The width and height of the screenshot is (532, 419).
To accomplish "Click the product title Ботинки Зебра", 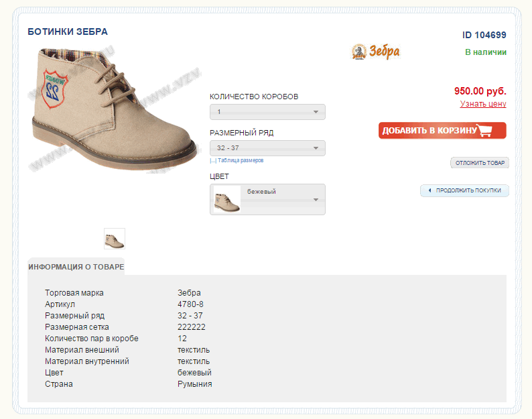I will point(68,32).
